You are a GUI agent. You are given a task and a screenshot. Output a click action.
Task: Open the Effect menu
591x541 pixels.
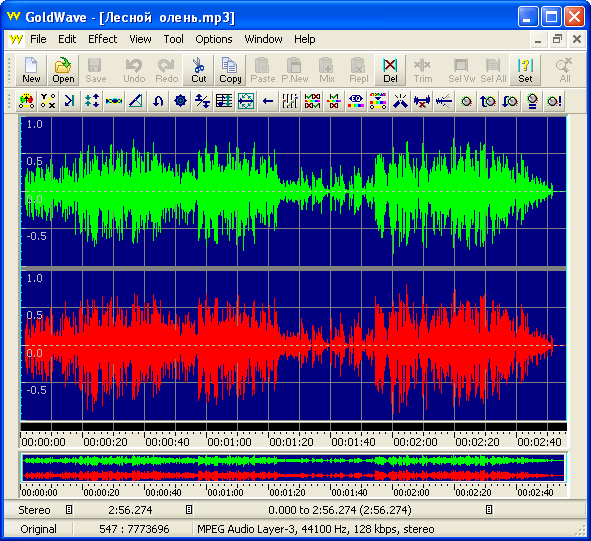coord(103,39)
